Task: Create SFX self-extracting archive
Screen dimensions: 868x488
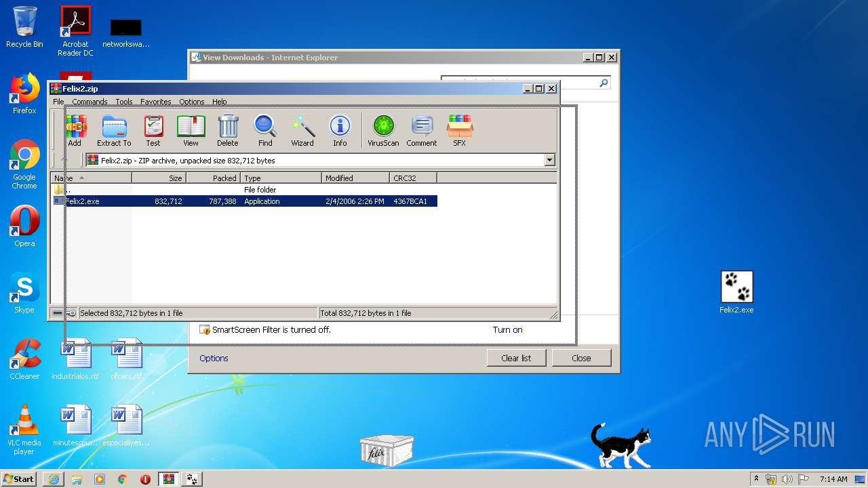Action: (x=459, y=131)
